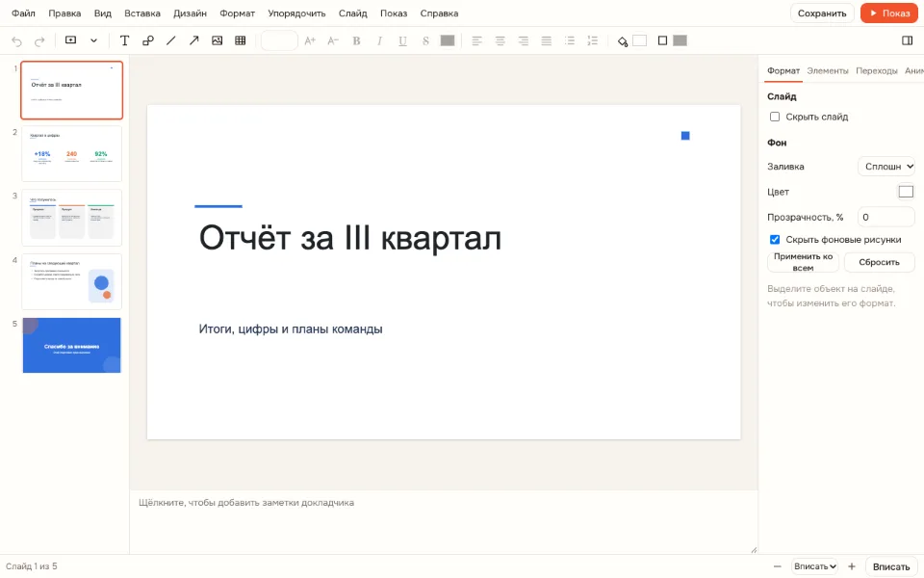Click the redo arrow icon
Image resolution: width=924 pixels, height=578 pixels.
tap(39, 40)
